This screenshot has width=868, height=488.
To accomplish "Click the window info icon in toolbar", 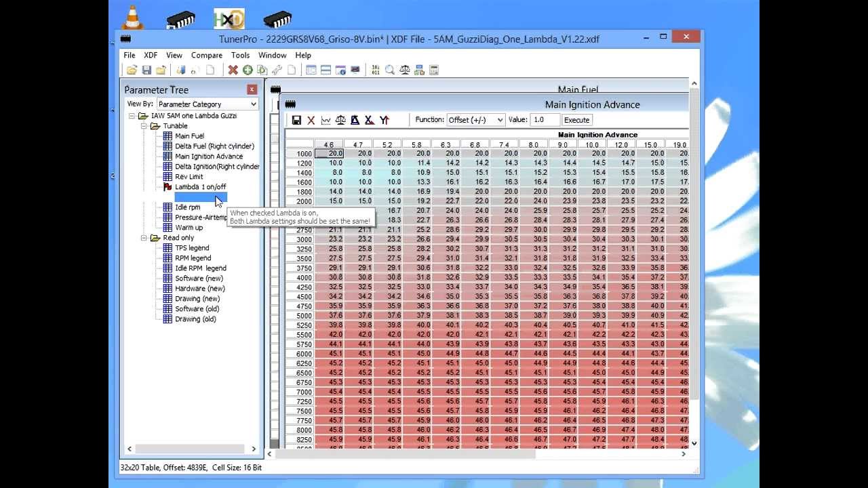I will pyautogui.click(x=340, y=70).
